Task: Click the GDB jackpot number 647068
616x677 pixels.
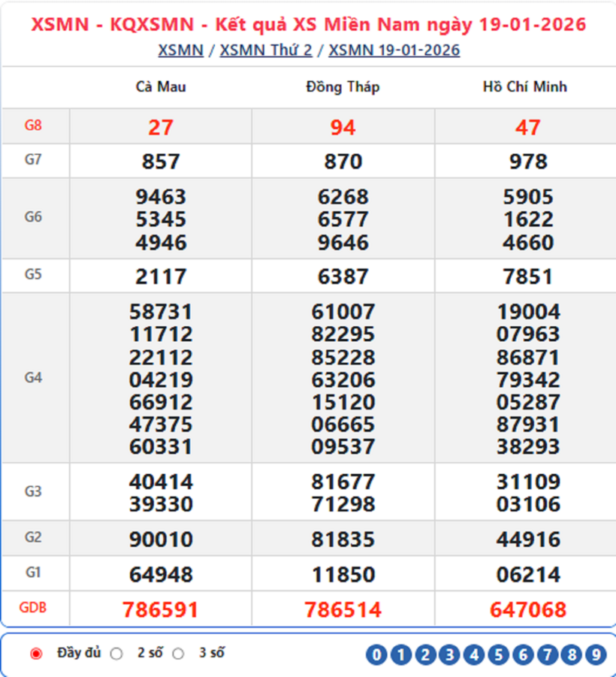Action: [527, 611]
